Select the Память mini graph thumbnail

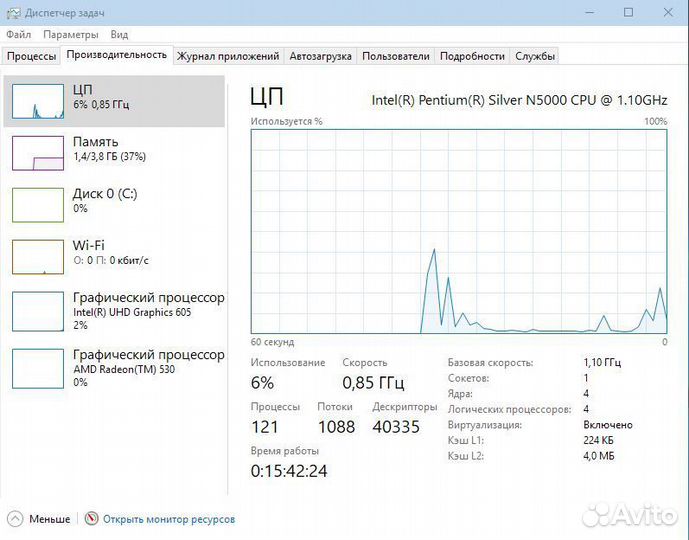(38, 153)
